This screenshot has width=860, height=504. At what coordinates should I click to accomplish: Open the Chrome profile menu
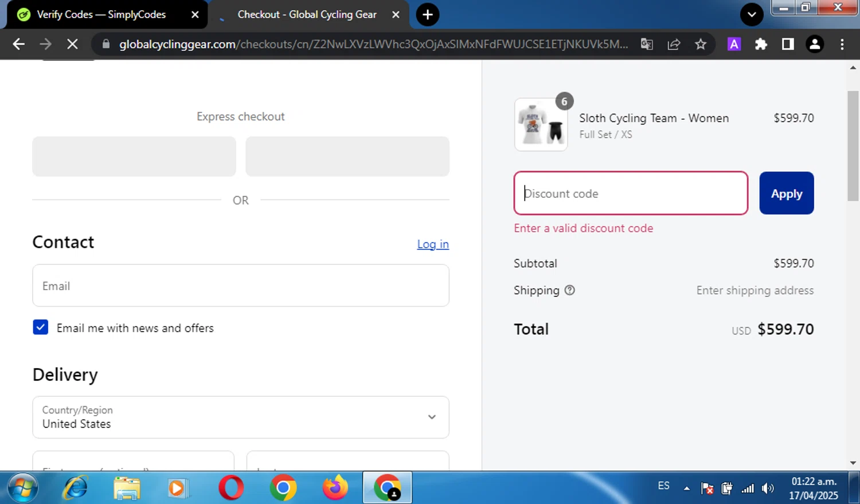[x=815, y=44]
